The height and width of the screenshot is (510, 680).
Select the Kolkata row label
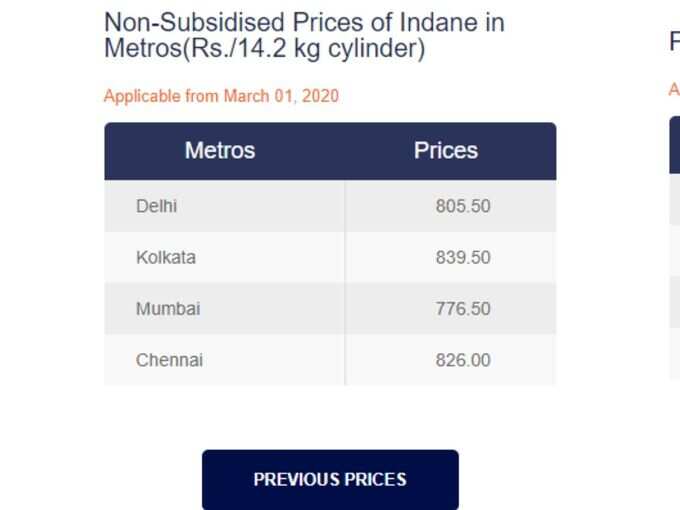tap(166, 257)
